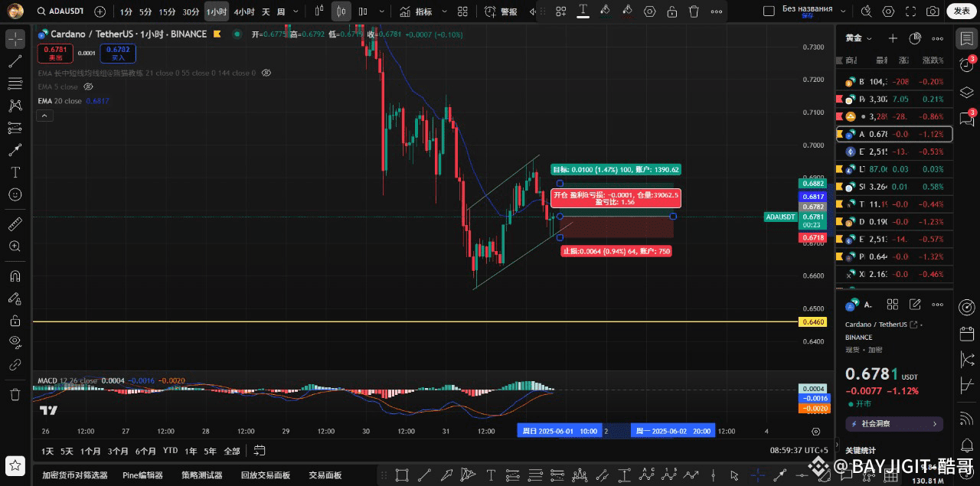Select the zoom in tool
Image resolution: width=980 pixels, height=486 pixels.
click(x=15, y=246)
